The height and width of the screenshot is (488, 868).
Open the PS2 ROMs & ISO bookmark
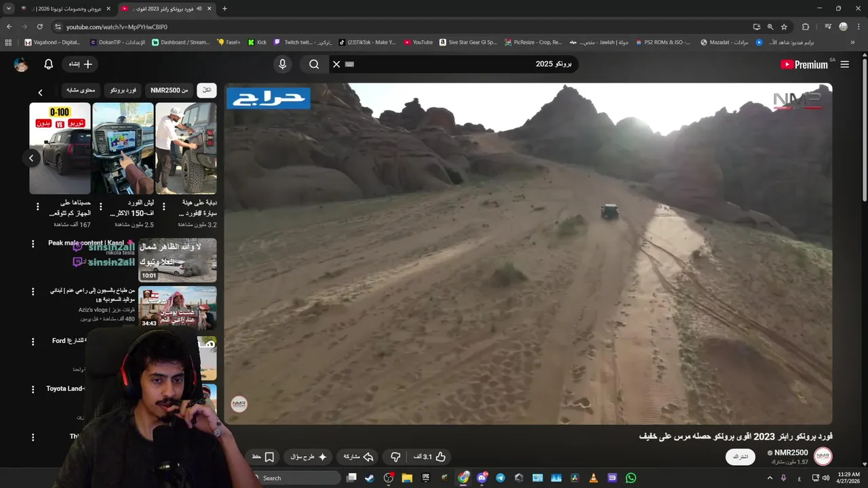coord(663,42)
